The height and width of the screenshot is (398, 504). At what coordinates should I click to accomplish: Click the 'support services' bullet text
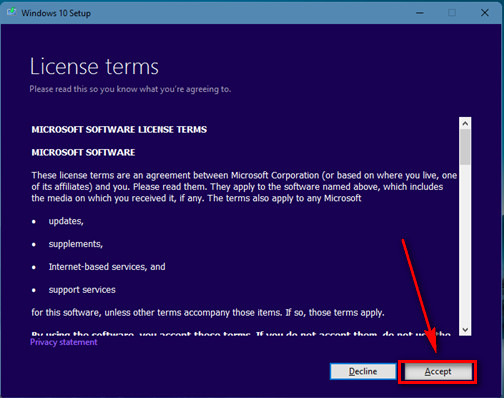(x=82, y=290)
